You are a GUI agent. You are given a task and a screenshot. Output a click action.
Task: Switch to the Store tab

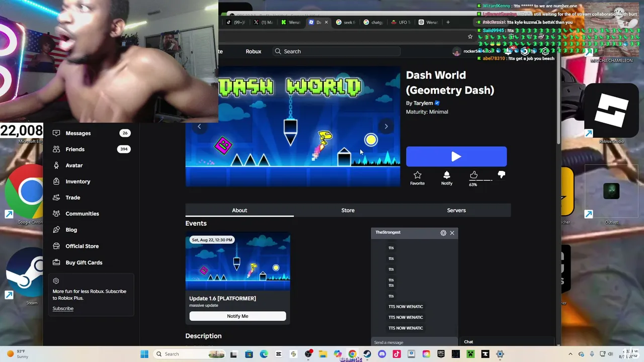[x=348, y=210]
